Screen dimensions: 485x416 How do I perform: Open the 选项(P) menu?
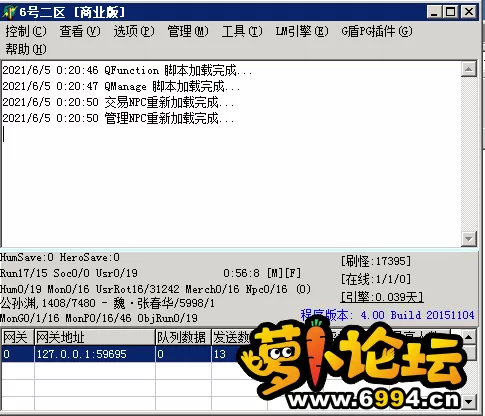134,32
